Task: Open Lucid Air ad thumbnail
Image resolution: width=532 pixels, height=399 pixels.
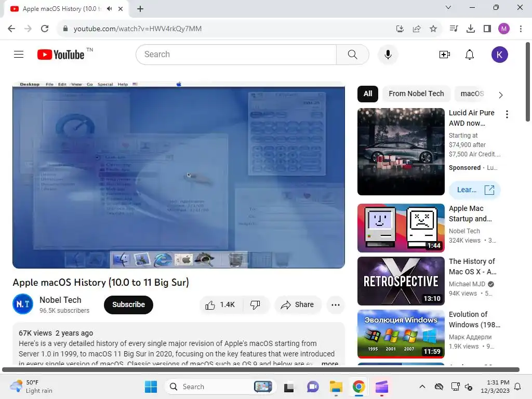Action: point(401,152)
